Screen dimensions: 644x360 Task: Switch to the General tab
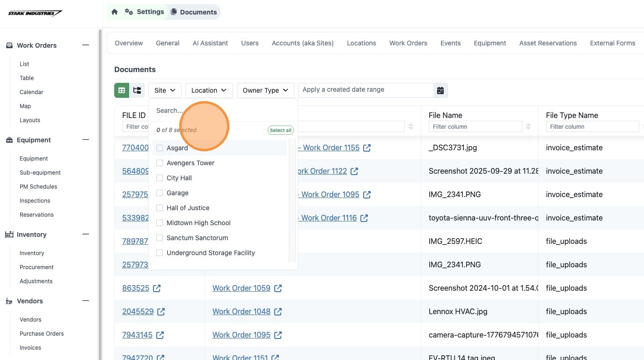coord(168,43)
